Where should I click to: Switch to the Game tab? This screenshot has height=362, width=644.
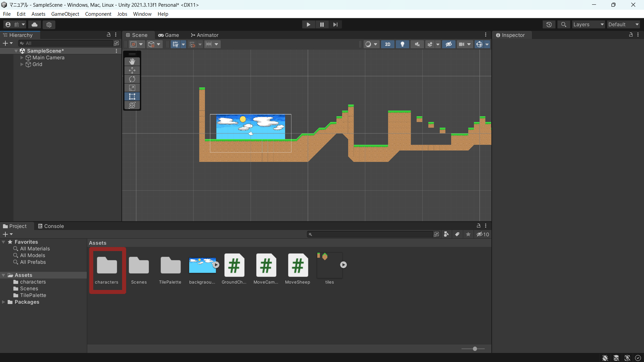tap(169, 35)
